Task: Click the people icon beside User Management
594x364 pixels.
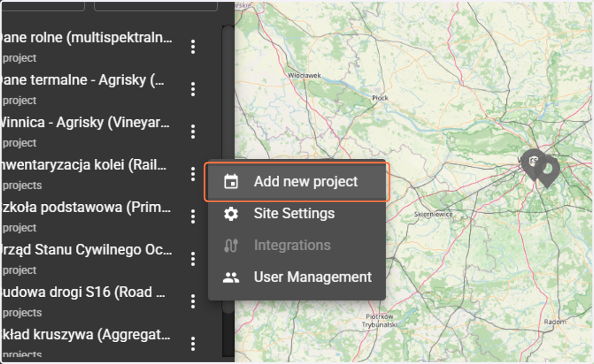Action: click(231, 277)
